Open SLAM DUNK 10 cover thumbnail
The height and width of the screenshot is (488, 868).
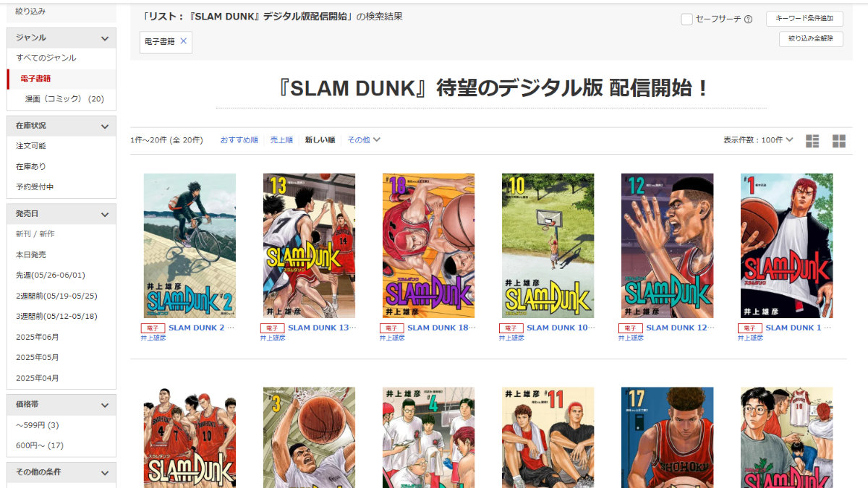(548, 246)
